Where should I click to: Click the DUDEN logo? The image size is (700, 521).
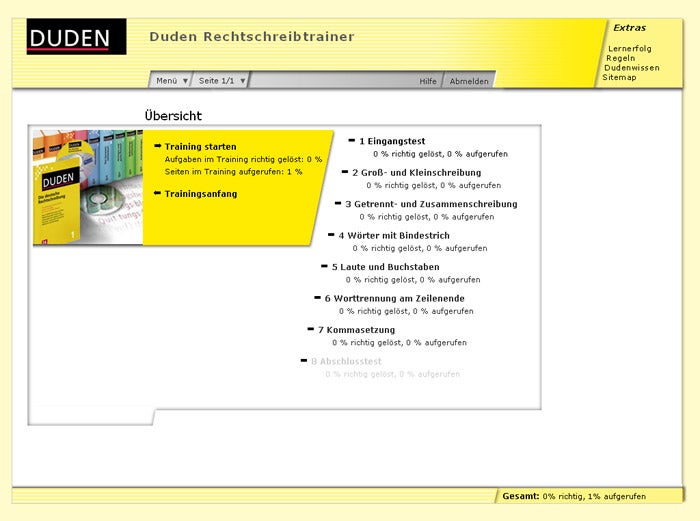click(76, 37)
